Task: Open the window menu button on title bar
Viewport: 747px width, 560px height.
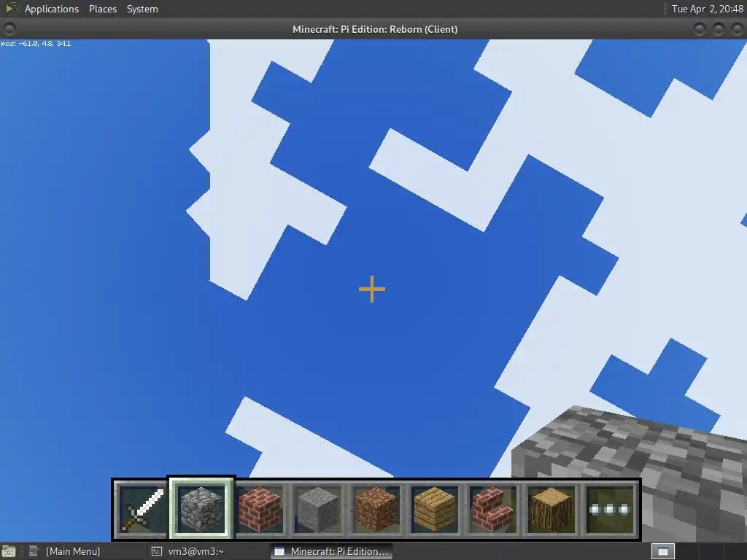Action: [x=9, y=29]
